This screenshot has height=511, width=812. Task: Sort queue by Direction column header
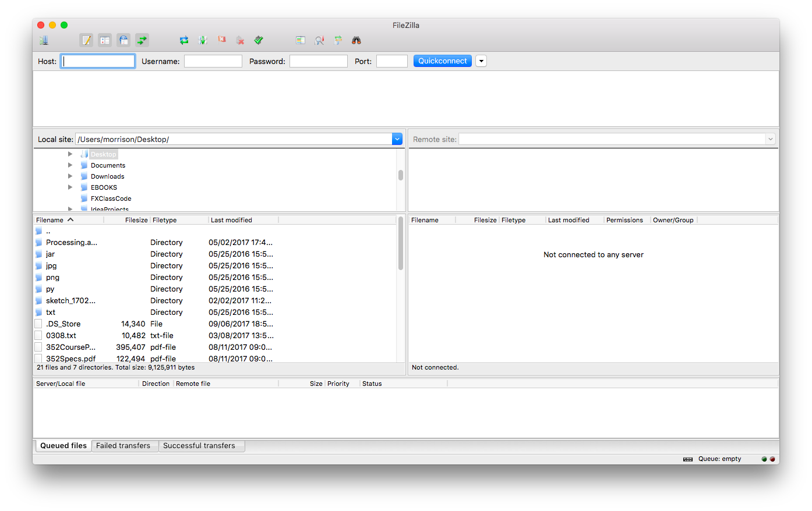pos(156,384)
